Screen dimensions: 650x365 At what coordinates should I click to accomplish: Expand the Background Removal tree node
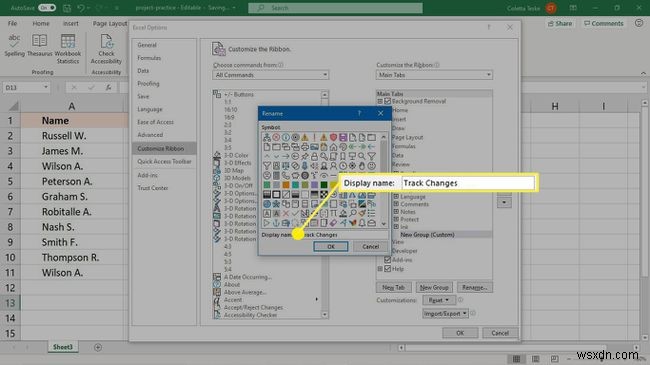380,101
